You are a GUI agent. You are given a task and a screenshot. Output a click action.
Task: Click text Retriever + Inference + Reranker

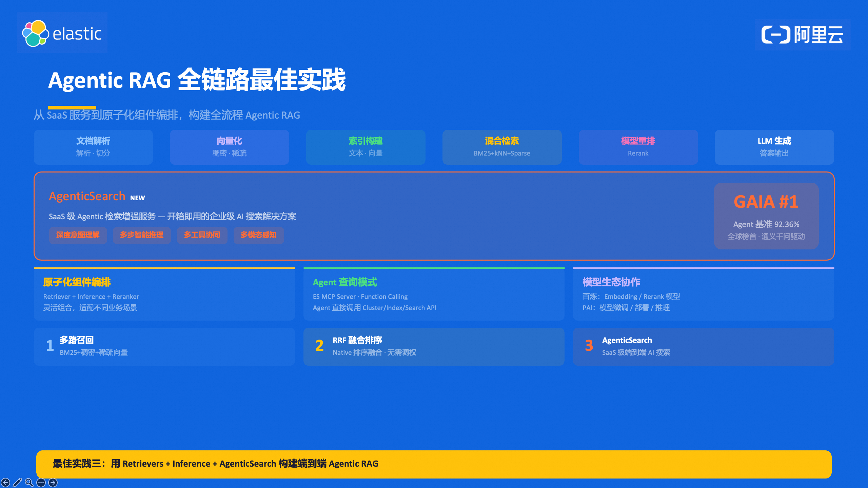91,297
